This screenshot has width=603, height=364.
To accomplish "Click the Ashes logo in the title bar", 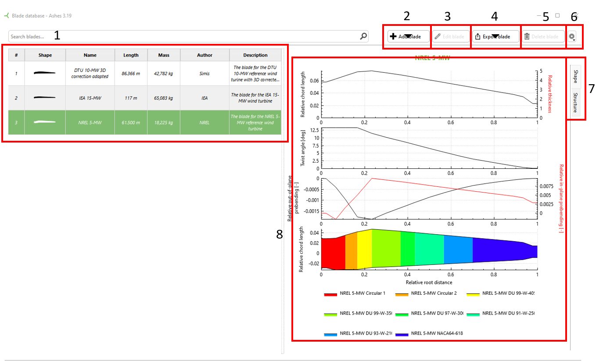I will (x=6, y=16).
